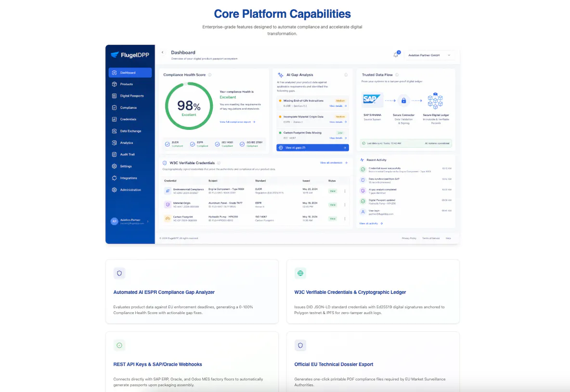Click the EUDR Compliant status badge

[174, 144]
